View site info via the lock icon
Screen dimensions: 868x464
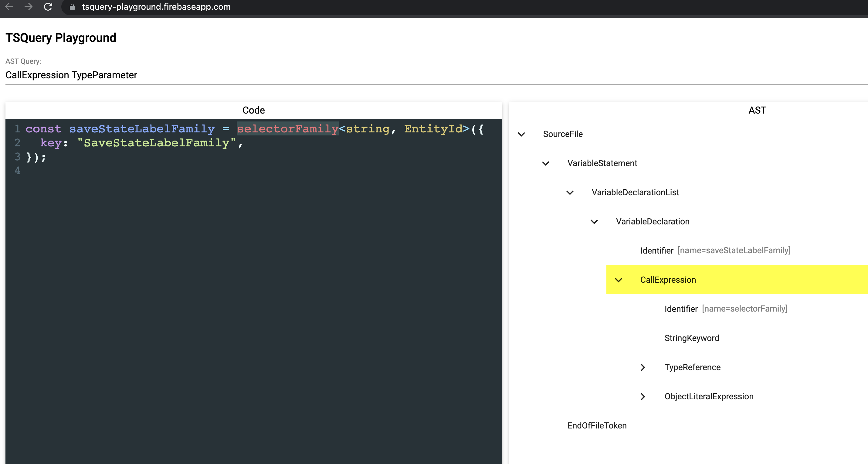coord(72,7)
